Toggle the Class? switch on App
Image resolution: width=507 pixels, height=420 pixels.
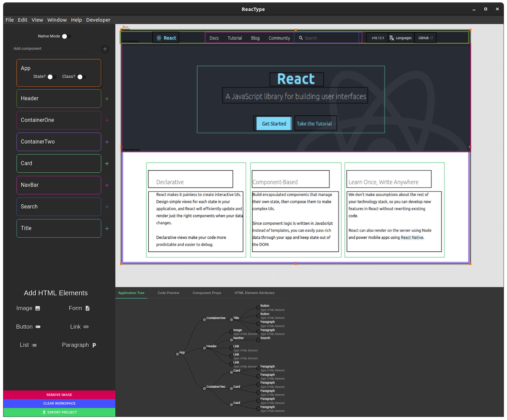pyautogui.click(x=82, y=77)
